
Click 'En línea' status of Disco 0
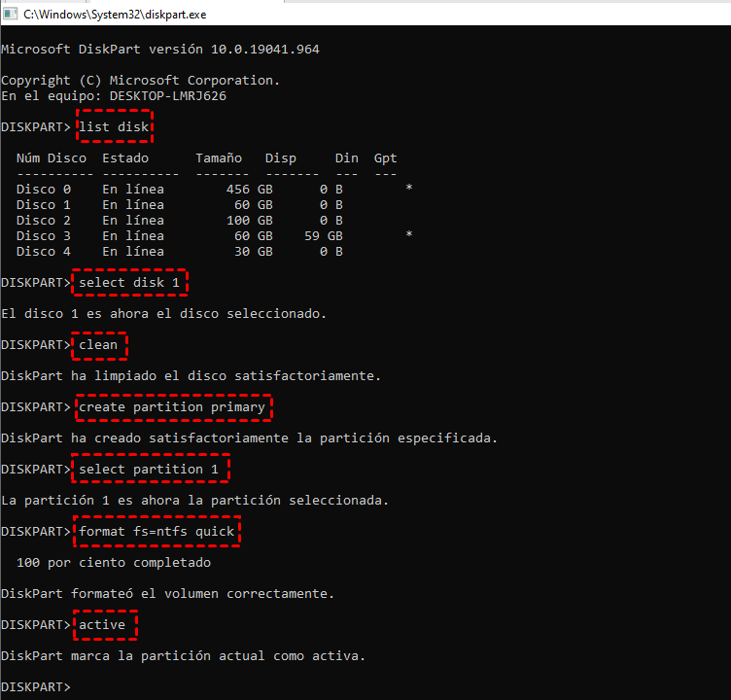[x=133, y=190]
